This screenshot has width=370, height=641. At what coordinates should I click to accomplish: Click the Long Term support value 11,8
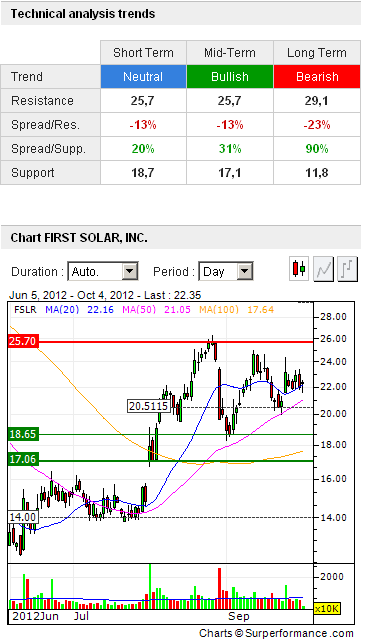[x=316, y=173]
